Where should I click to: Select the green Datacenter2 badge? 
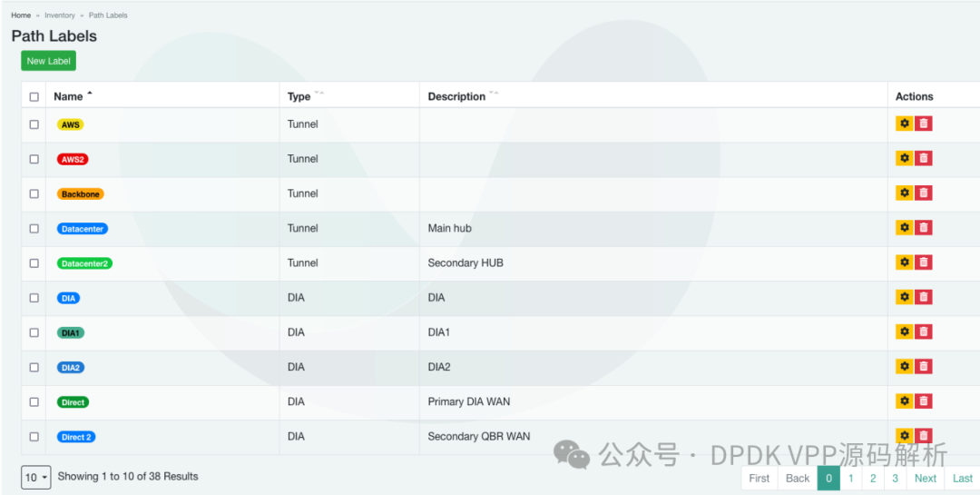85,263
